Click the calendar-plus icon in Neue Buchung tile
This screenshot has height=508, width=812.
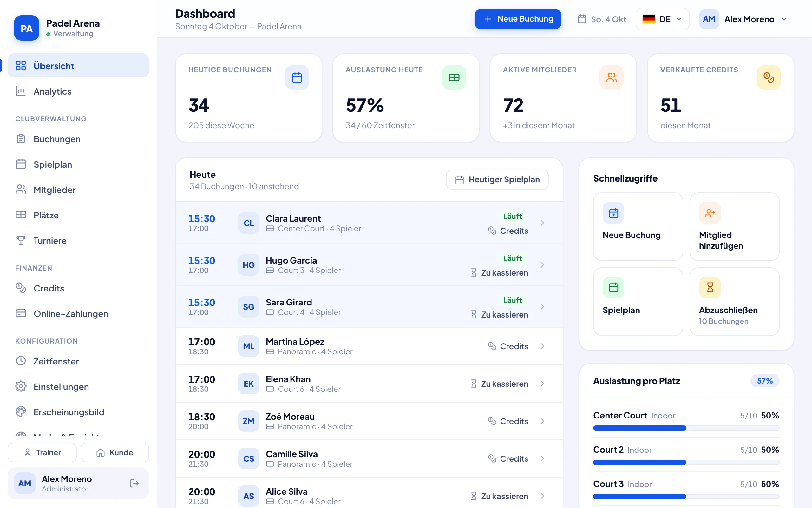coord(613,213)
